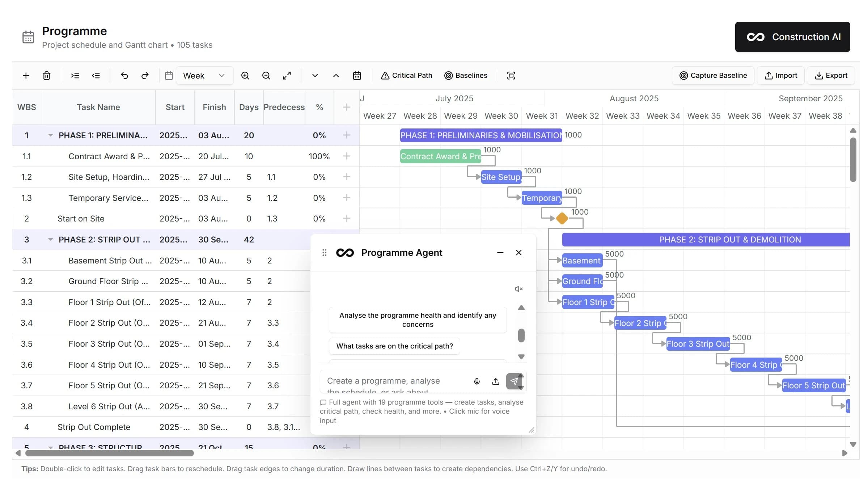868x494 pixels.
Task: Zoom in on the Gantt timeline
Action: click(x=245, y=75)
